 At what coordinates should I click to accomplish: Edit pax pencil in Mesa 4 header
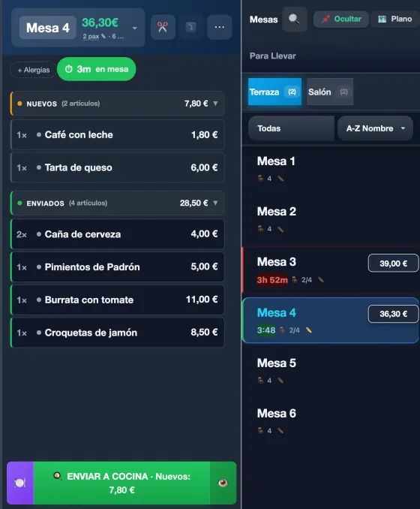(x=103, y=36)
